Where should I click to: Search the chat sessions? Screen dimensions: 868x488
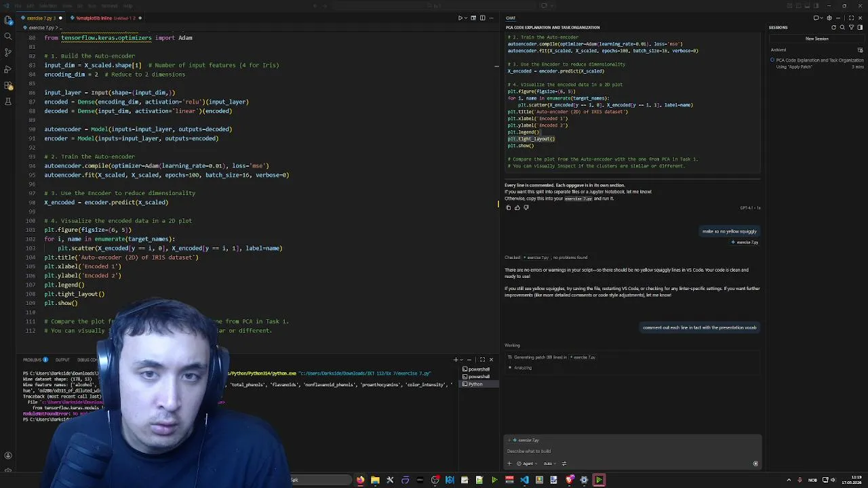click(x=842, y=27)
